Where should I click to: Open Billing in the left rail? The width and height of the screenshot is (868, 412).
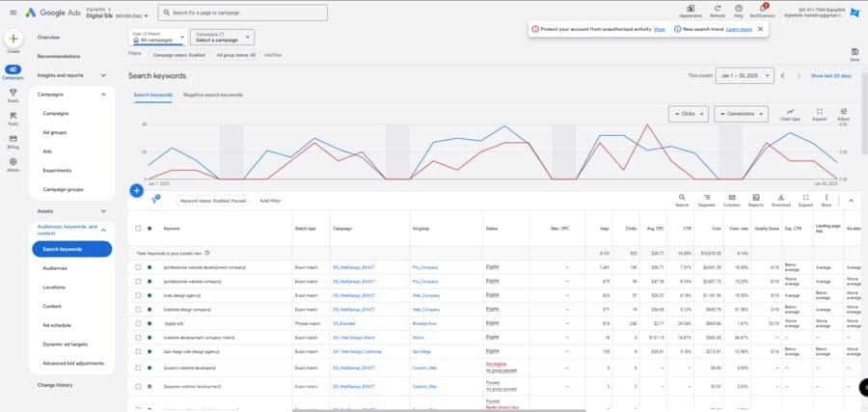tap(14, 142)
